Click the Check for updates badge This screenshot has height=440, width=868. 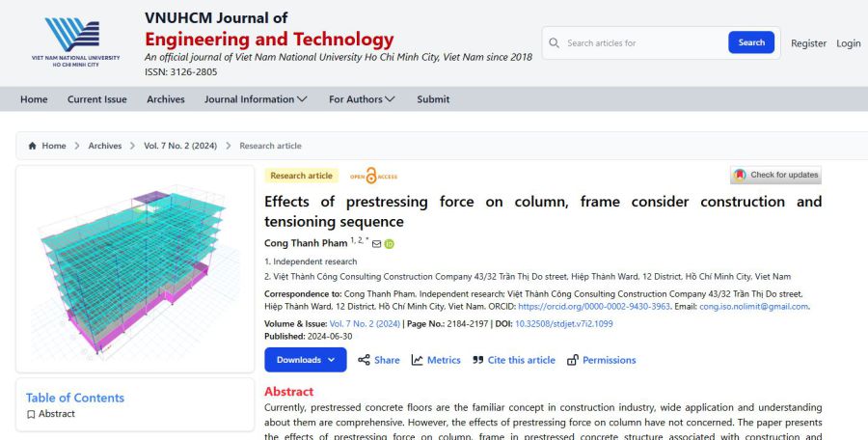775,175
